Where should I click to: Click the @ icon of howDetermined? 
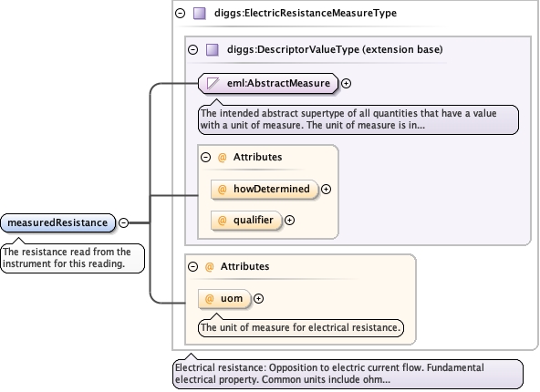(x=223, y=189)
